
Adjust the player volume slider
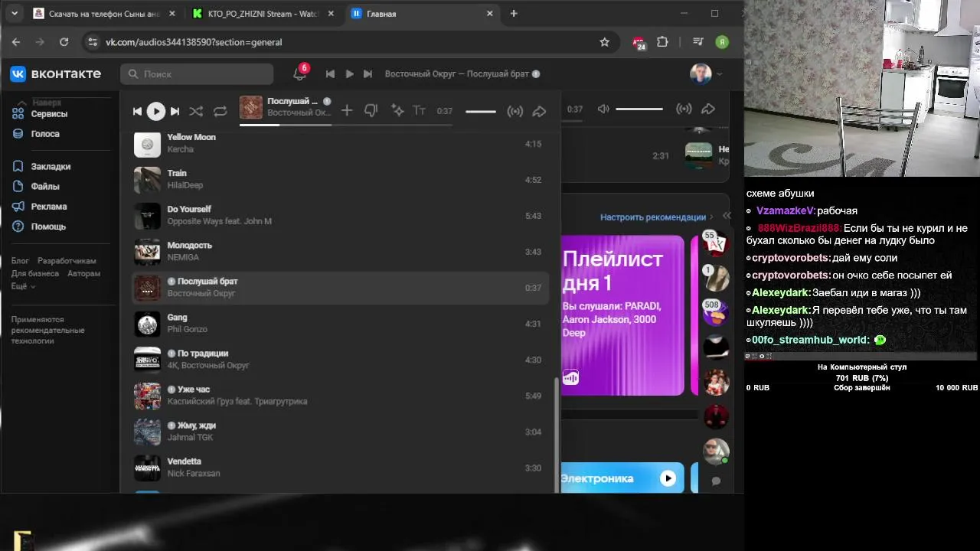481,112
